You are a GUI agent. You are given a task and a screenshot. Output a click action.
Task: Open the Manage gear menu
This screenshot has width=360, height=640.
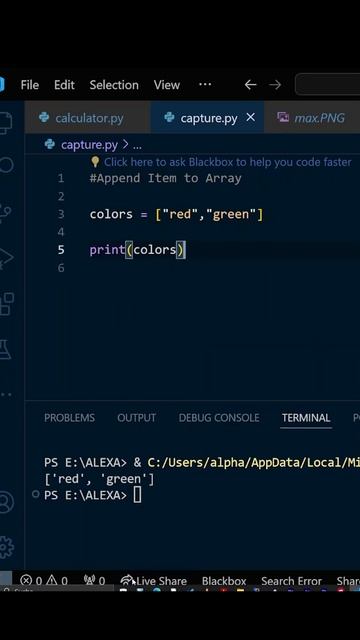click(x=6, y=547)
